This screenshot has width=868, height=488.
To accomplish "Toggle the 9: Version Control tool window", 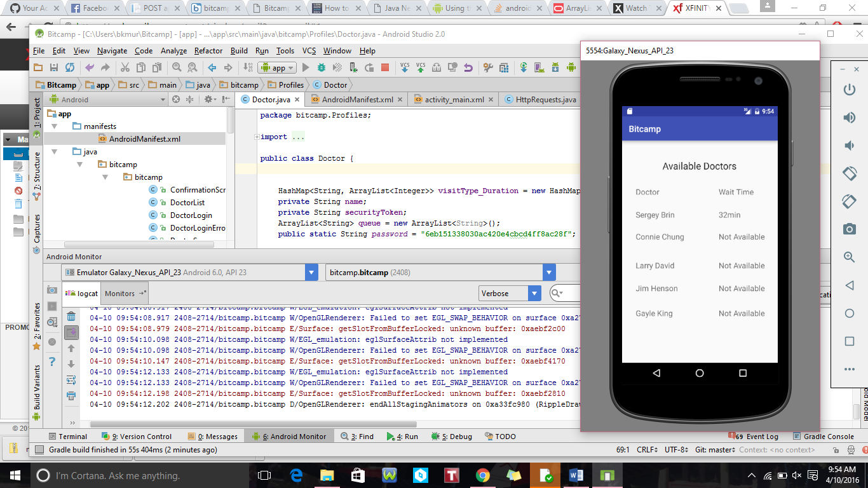I will [x=137, y=437].
